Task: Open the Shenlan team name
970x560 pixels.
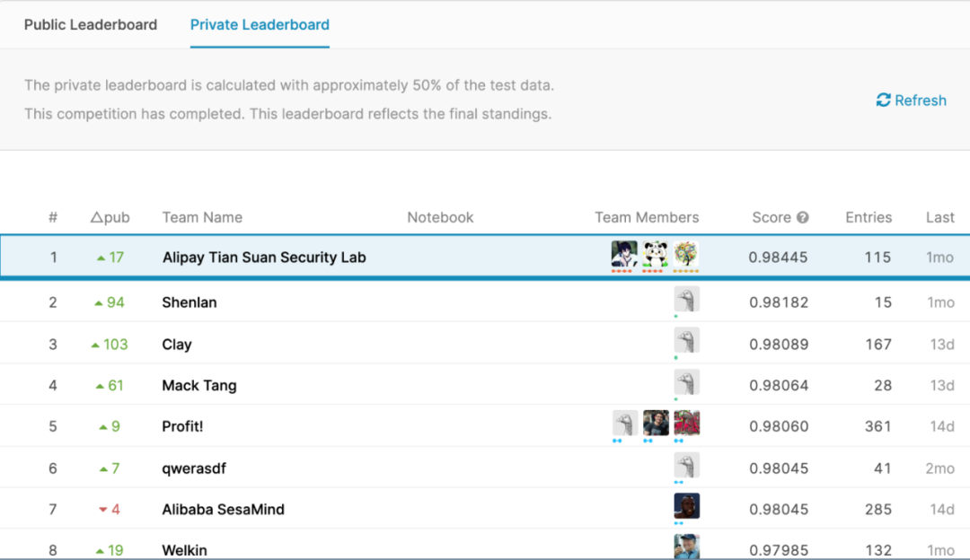Action: coord(190,302)
